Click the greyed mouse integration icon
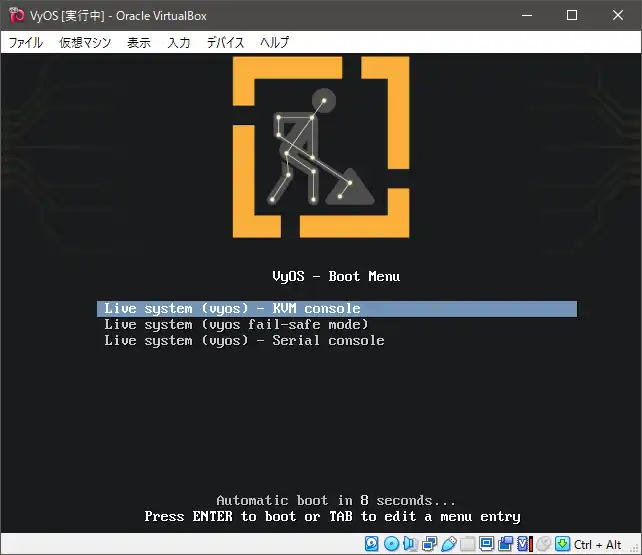The height and width of the screenshot is (555, 642). click(x=544, y=544)
